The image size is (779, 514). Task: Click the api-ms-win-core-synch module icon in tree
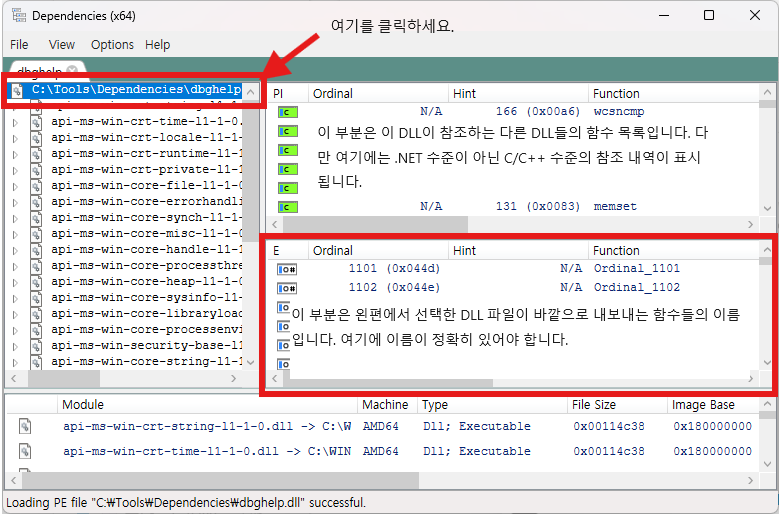click(x=36, y=218)
